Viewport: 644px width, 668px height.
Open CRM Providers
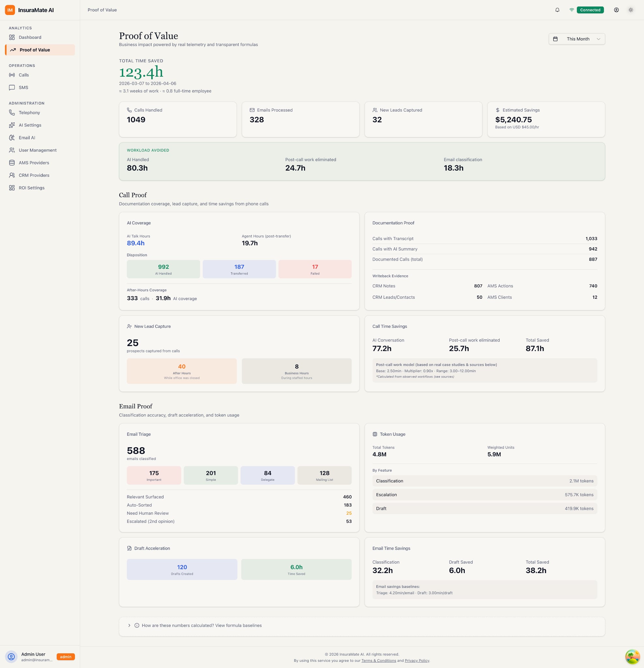34,175
